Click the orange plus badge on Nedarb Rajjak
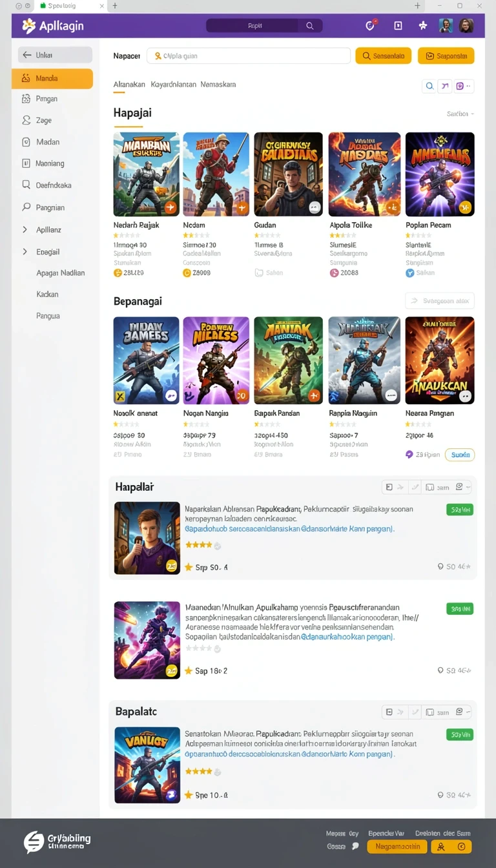496x868 pixels. (170, 207)
